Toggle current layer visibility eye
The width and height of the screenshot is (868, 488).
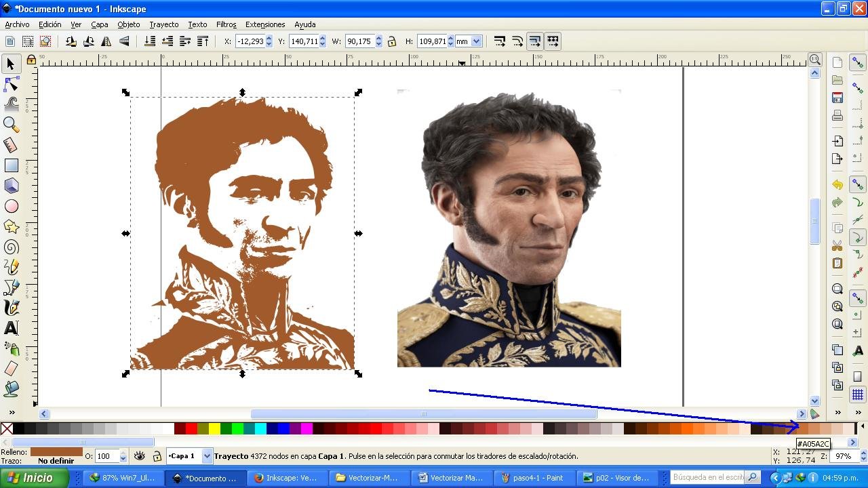pyautogui.click(x=139, y=456)
